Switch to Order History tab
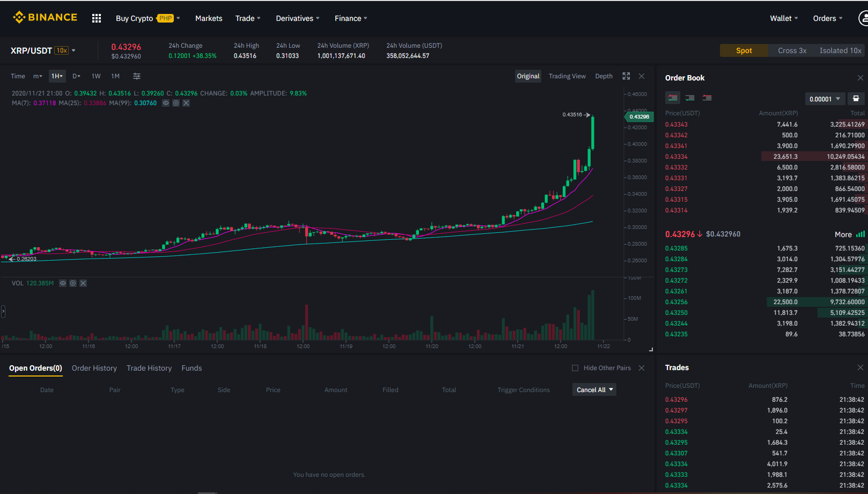The image size is (868, 494). (x=94, y=368)
